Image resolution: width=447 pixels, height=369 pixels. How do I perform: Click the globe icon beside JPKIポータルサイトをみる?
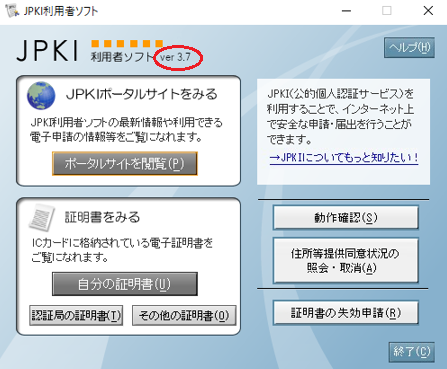(x=41, y=96)
